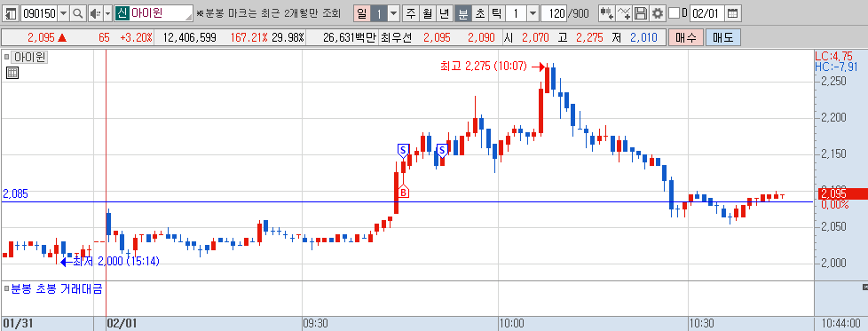
Task: Click the 10:00 time axis label
Action: [510, 323]
